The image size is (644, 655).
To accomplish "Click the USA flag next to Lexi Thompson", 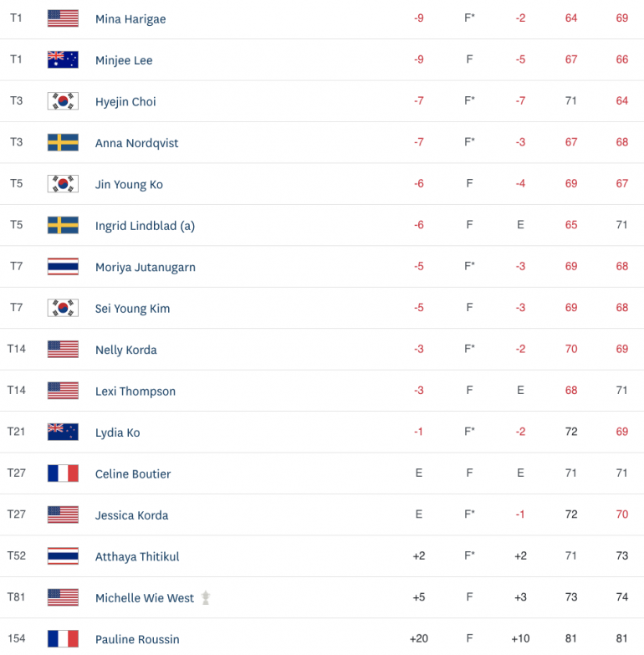I will [63, 391].
